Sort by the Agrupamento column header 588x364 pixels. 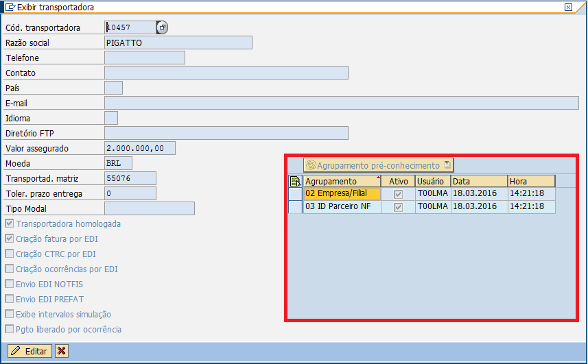click(x=341, y=182)
